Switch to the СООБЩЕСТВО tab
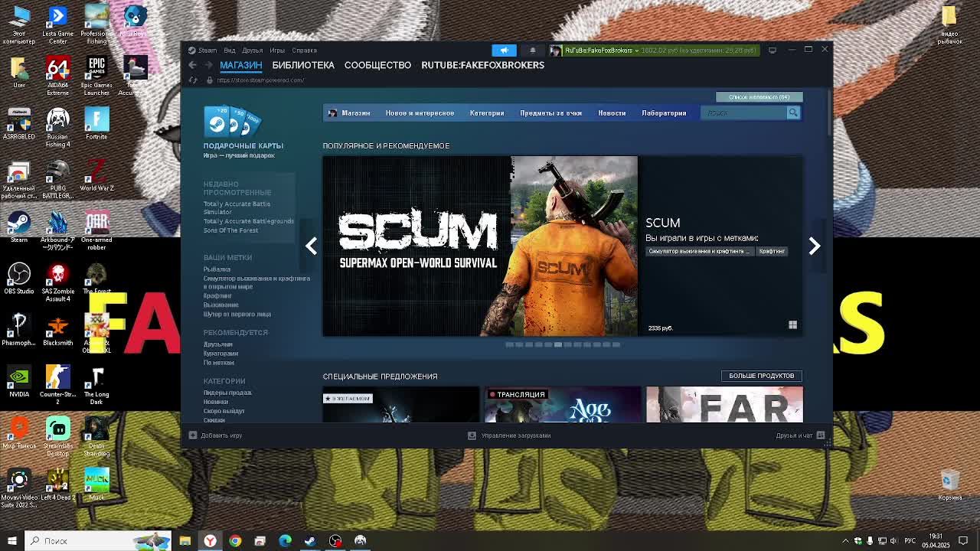 coord(377,65)
